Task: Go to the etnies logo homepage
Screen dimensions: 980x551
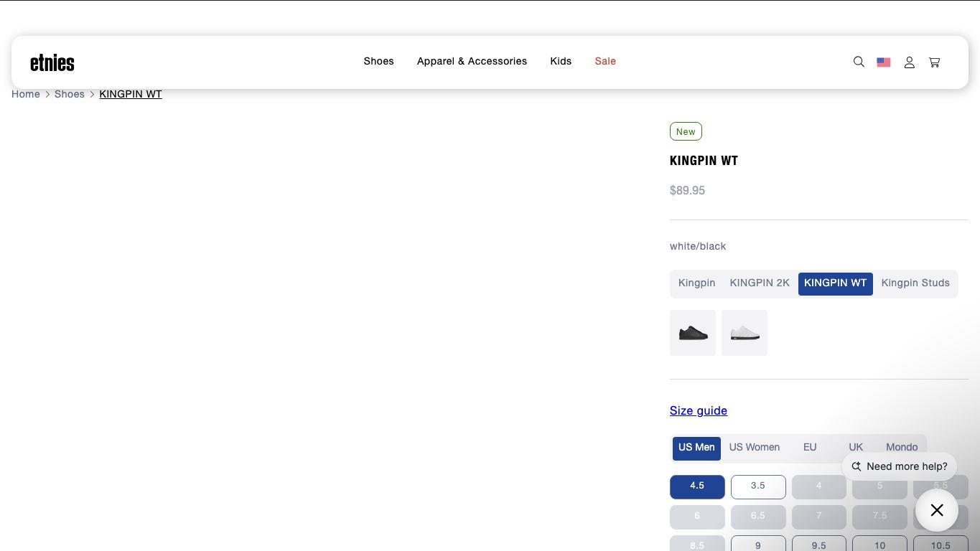Action: point(52,63)
